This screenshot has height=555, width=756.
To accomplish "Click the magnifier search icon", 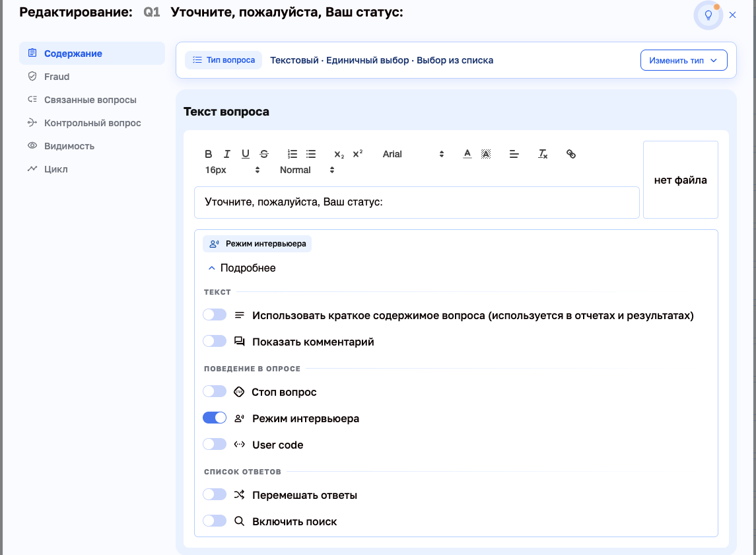I will [x=239, y=521].
